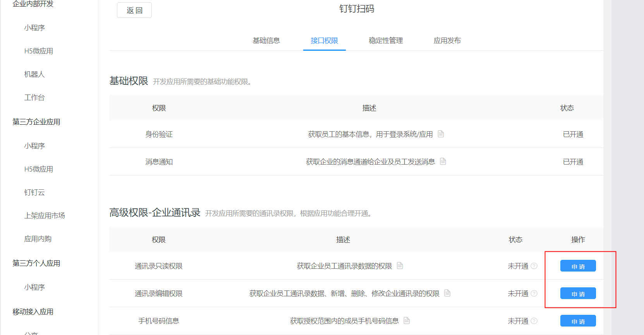Click 已开通 status in 消息通知 row
Screen dimensions: 644x335
tap(573, 162)
